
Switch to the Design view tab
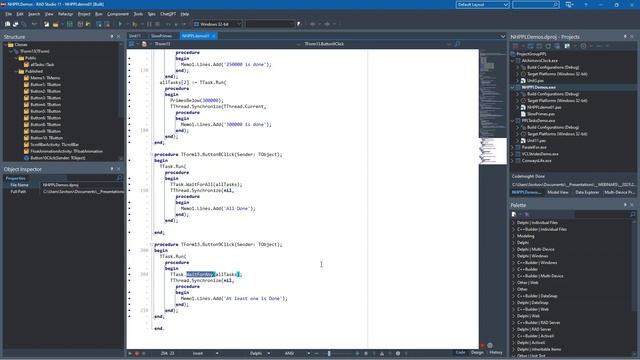coord(477,352)
